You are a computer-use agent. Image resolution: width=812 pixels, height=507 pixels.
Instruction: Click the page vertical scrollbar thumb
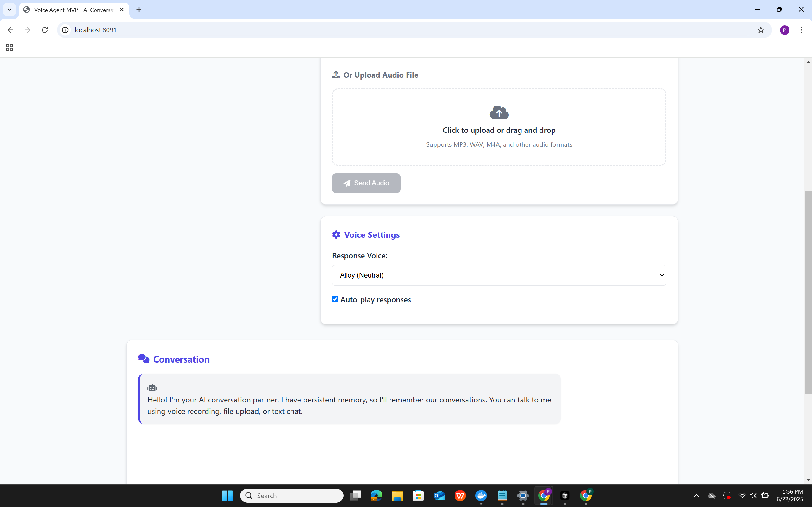coord(808,292)
